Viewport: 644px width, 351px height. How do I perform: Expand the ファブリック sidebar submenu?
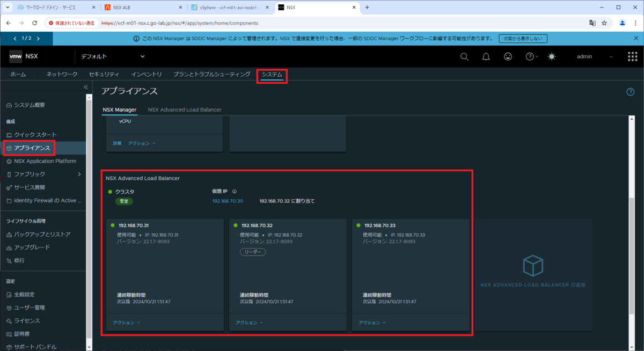[x=30, y=174]
